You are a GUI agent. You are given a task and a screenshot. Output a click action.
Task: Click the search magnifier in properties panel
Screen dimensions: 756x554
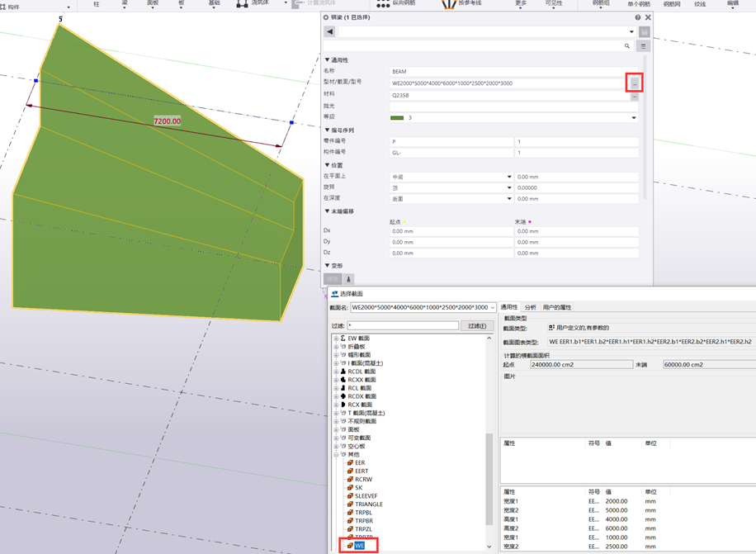pyautogui.click(x=627, y=46)
